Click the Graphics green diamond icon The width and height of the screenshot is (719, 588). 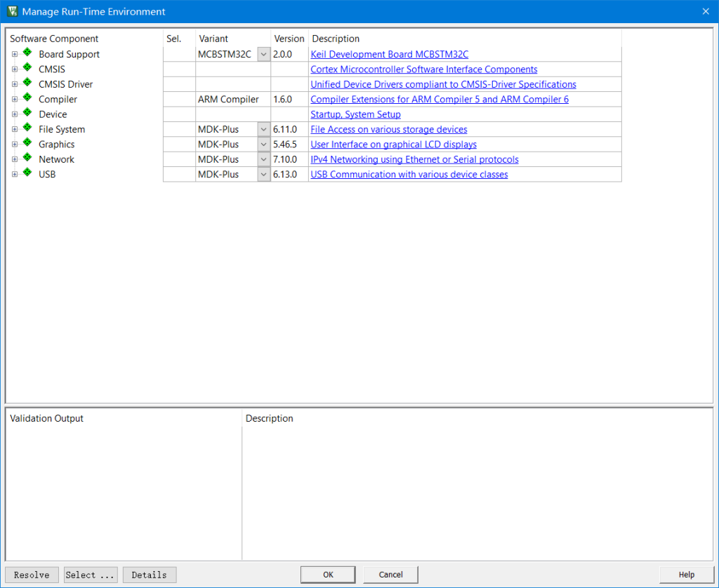(x=27, y=142)
